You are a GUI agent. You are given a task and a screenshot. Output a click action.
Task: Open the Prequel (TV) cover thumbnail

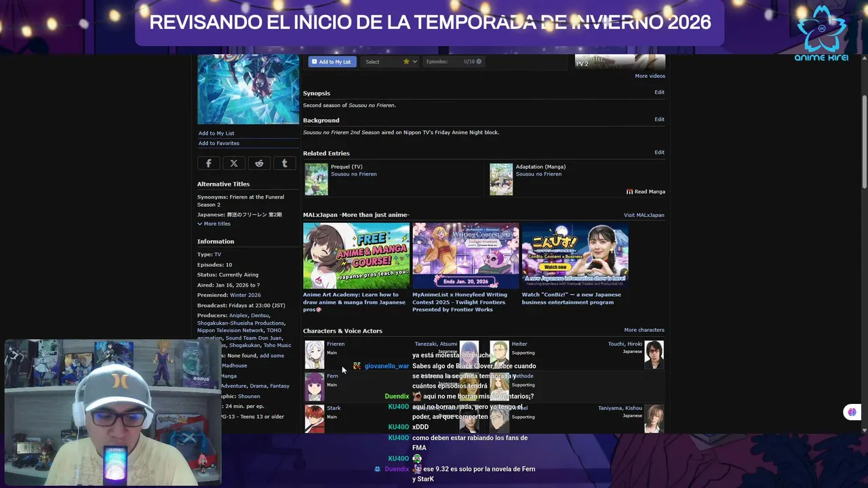click(x=316, y=180)
